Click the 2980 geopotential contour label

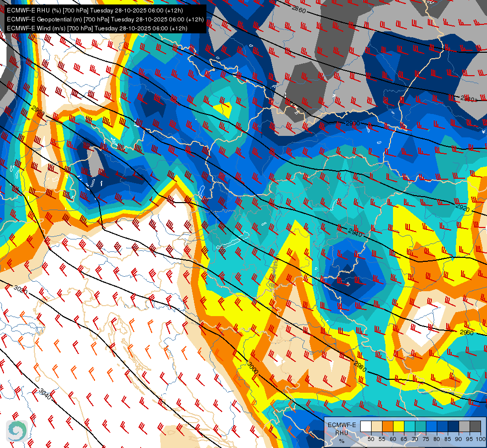[x=360, y=367]
